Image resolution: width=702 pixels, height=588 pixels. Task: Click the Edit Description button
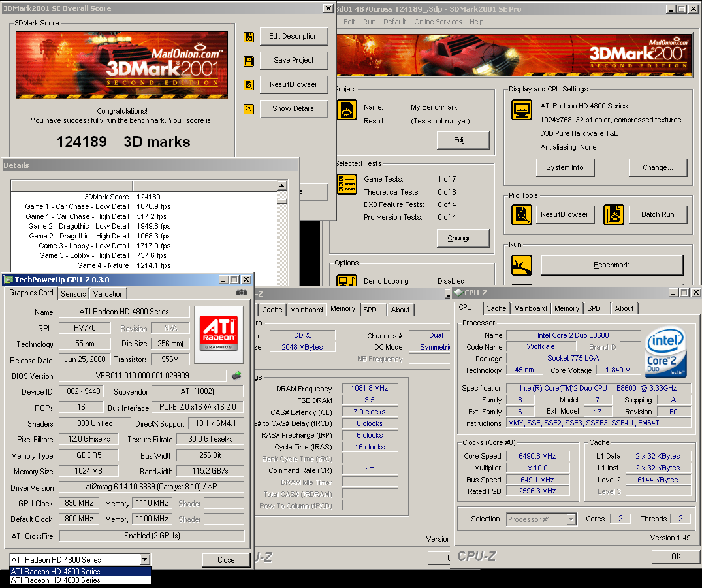click(294, 37)
